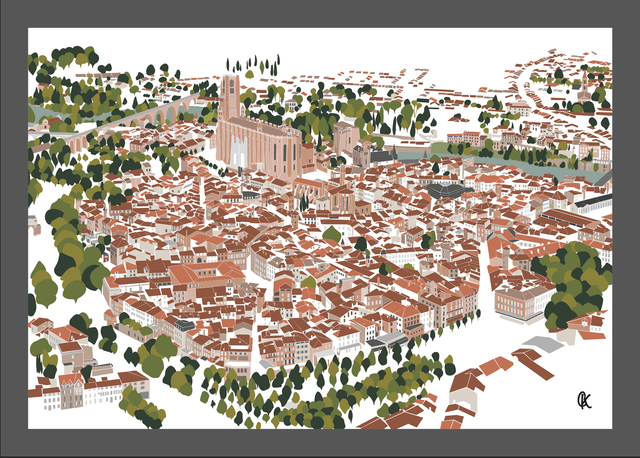This screenshot has width=640, height=458.
Task: Select the wooded hillside in top-left corner
Action: click(x=70, y=75)
